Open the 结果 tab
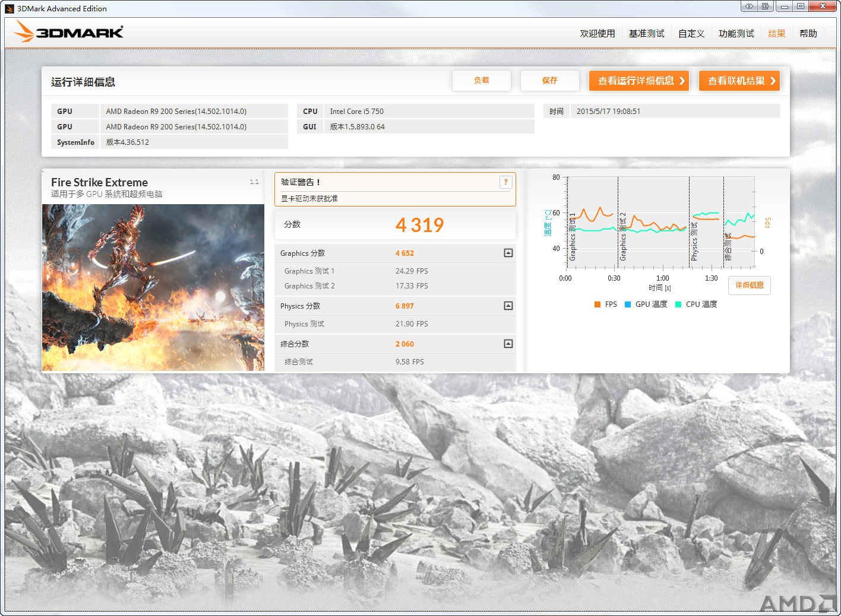Viewport: 841px width, 616px height. (x=777, y=33)
